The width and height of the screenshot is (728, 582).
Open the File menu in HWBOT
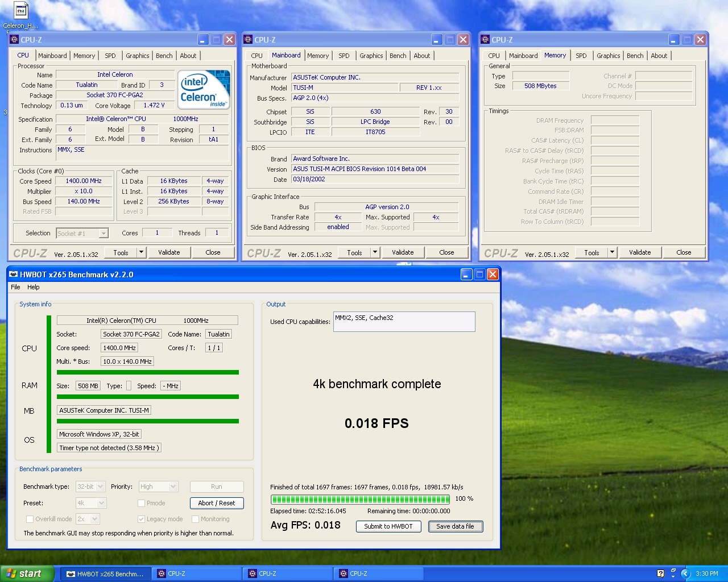point(15,287)
